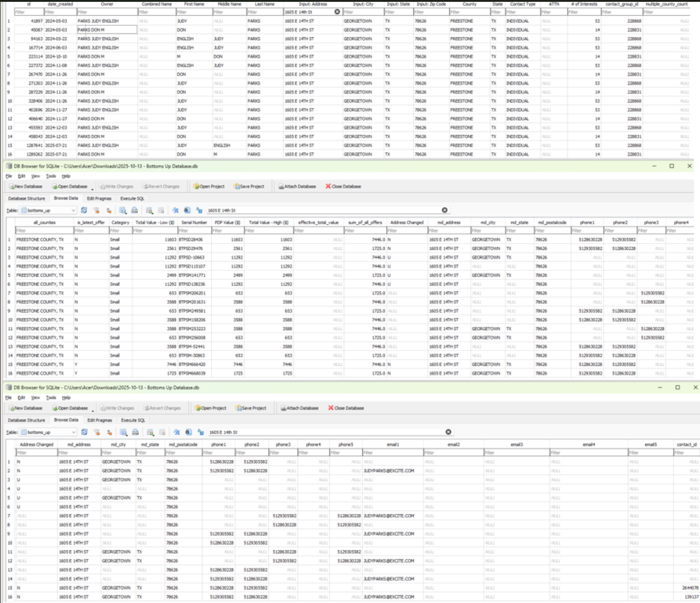
Task: Open View menu in middle DB Browser window
Action: pos(35,176)
